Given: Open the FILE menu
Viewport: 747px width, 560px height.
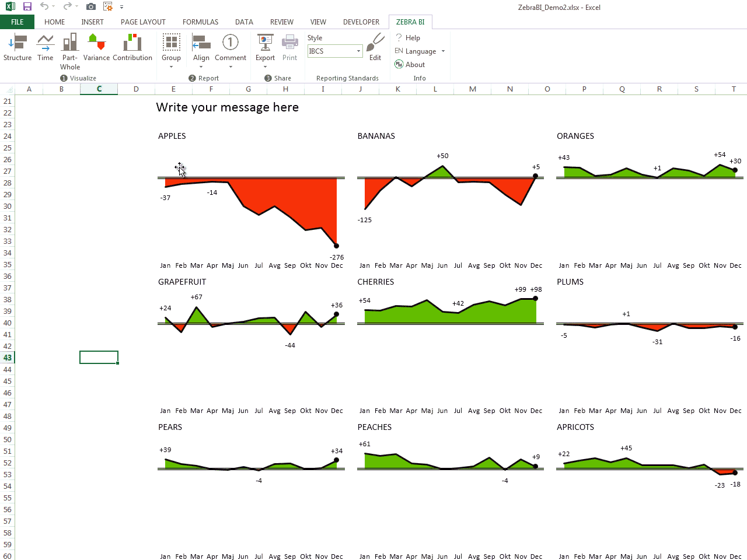Looking at the screenshot, I should point(18,22).
